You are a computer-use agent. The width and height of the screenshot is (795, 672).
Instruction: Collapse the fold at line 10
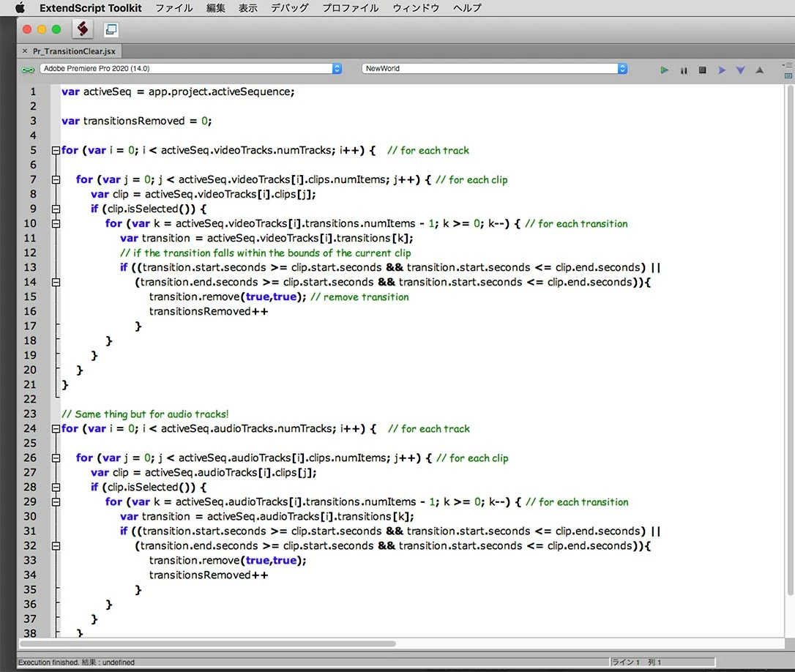56,223
